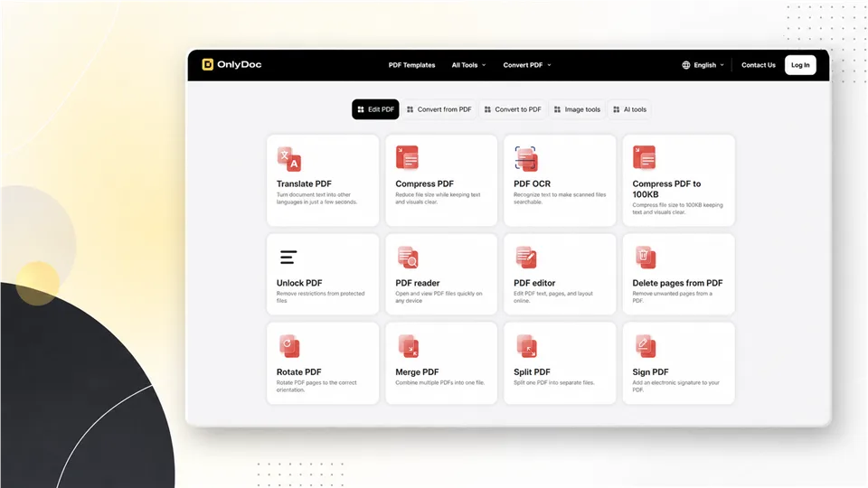Click 'Rotate PDF pages to the correct' description
The height and width of the screenshot is (488, 868).
(316, 386)
